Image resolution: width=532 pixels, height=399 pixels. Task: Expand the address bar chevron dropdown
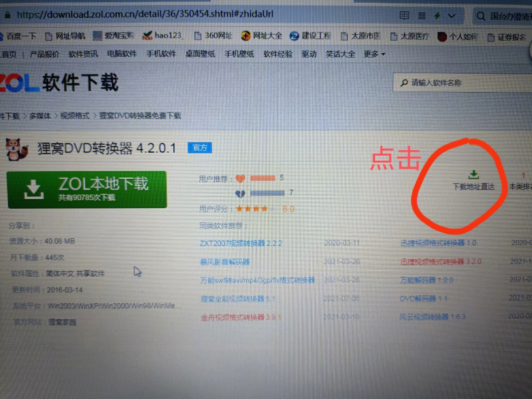click(452, 16)
